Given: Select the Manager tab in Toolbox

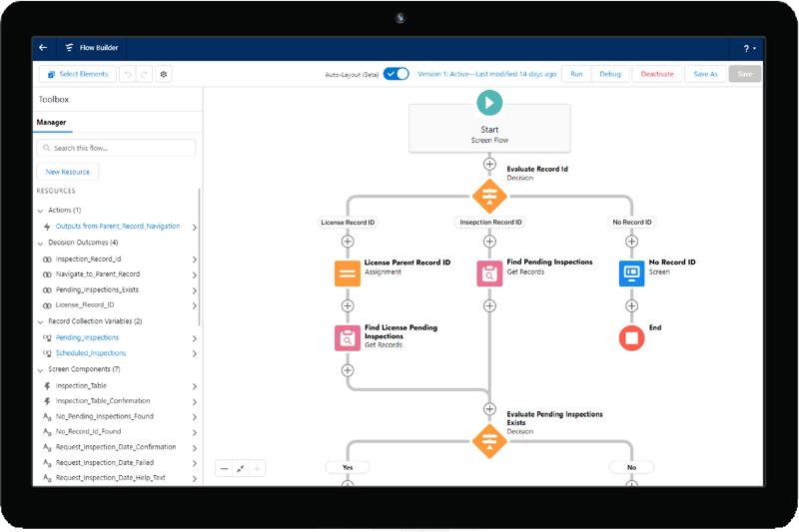Looking at the screenshot, I should tap(52, 123).
